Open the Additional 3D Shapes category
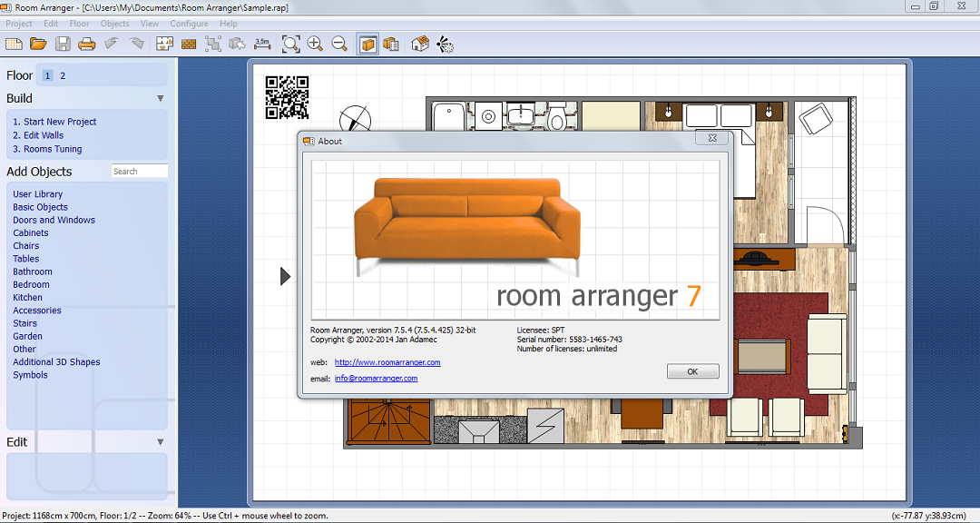The height and width of the screenshot is (523, 980). pos(56,362)
